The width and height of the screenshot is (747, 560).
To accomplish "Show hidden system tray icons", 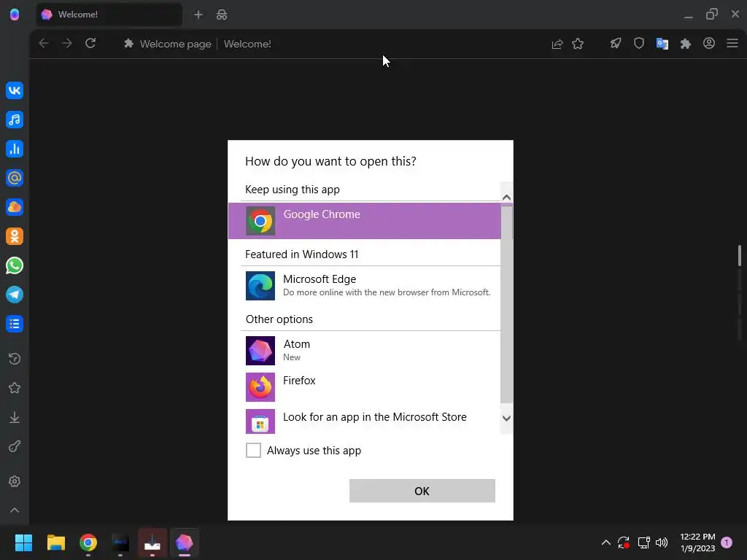I will pos(606,542).
